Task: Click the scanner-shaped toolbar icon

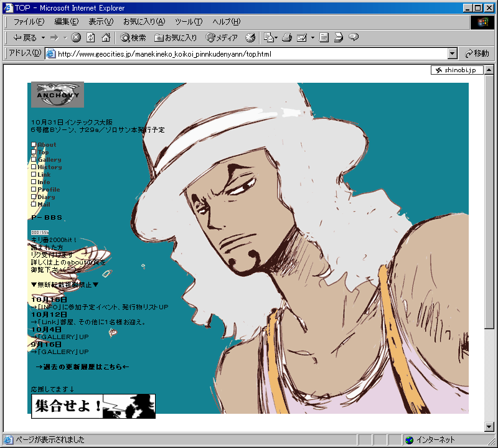Action: 339,38
